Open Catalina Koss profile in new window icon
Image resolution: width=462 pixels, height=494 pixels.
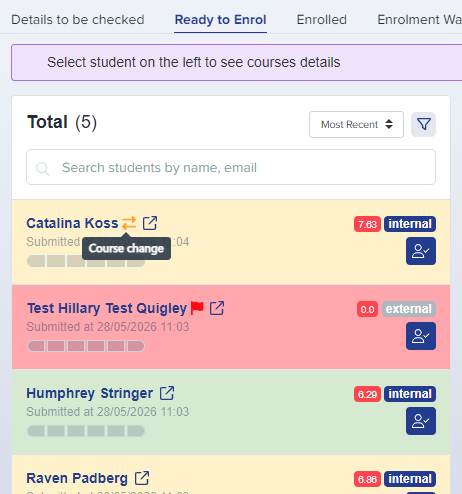[150, 223]
